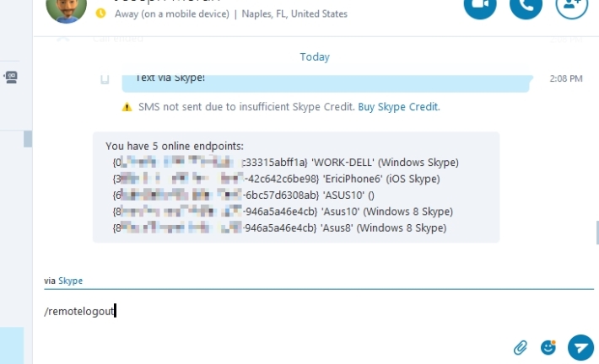Send the typed message
The height and width of the screenshot is (364, 599).
(x=580, y=348)
